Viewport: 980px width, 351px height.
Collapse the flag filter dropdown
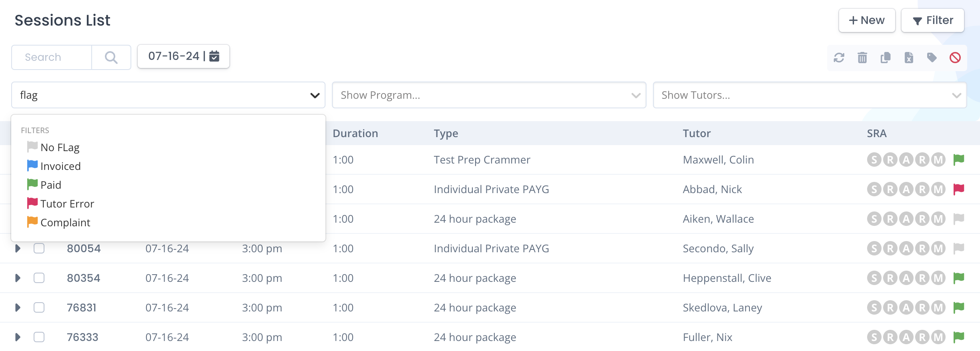click(x=315, y=95)
